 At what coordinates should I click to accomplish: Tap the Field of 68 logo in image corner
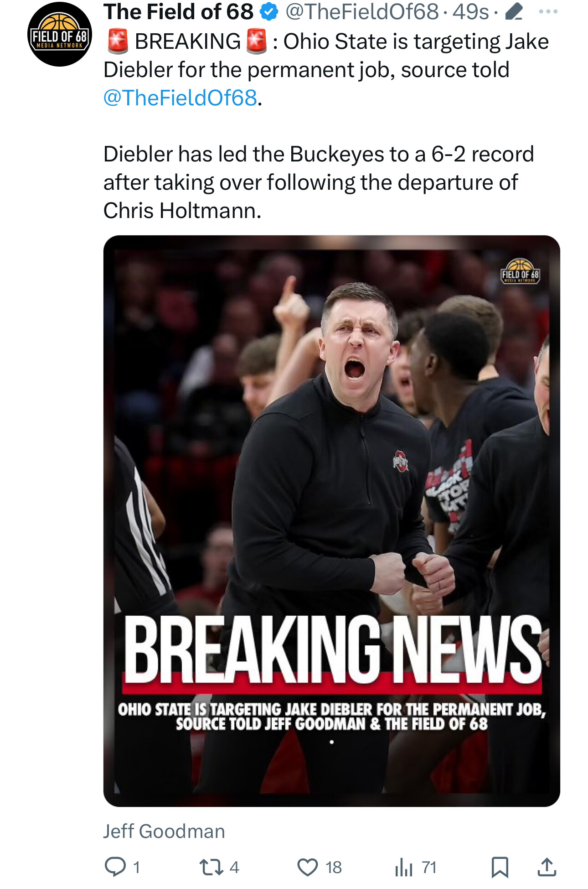(520, 271)
